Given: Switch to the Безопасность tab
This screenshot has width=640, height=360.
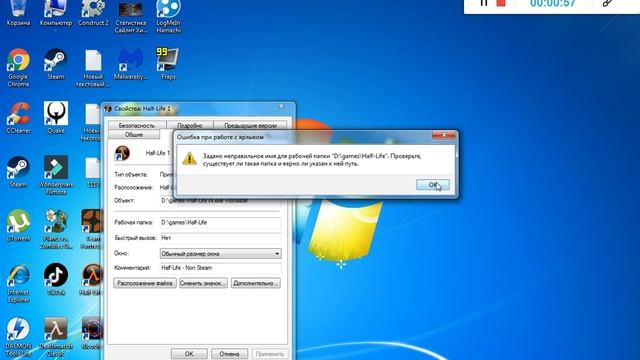Looking at the screenshot, I should [x=137, y=125].
